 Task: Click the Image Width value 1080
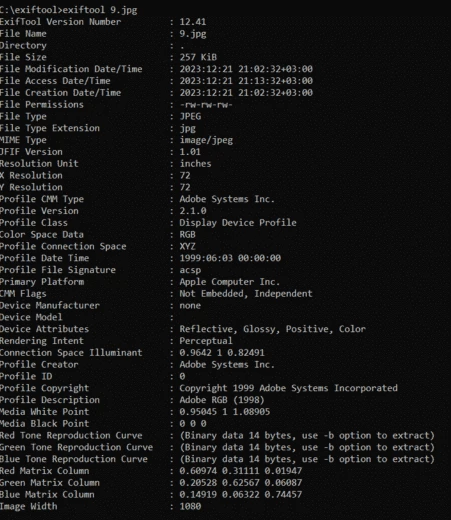190,506
